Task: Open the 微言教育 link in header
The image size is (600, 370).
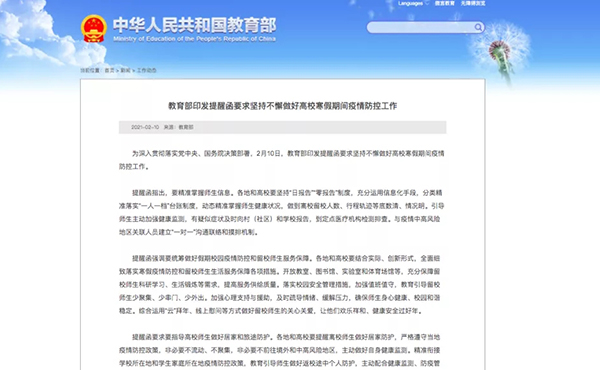Action: [445, 3]
